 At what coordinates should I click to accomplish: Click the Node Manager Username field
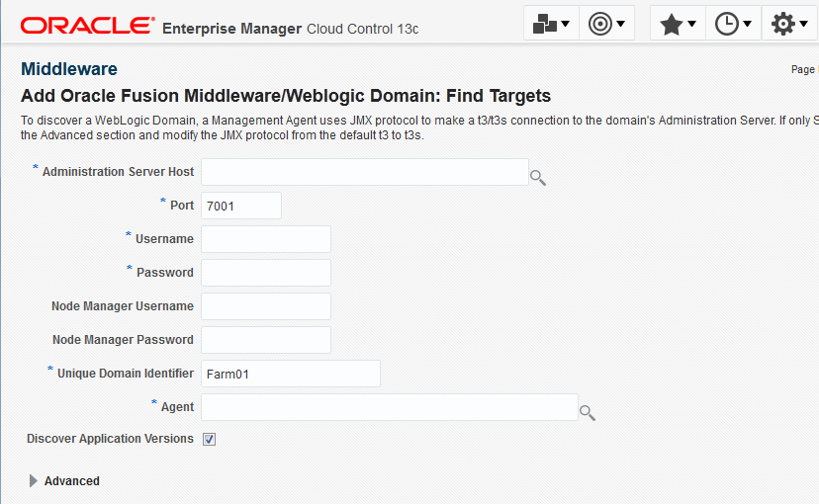(266, 306)
